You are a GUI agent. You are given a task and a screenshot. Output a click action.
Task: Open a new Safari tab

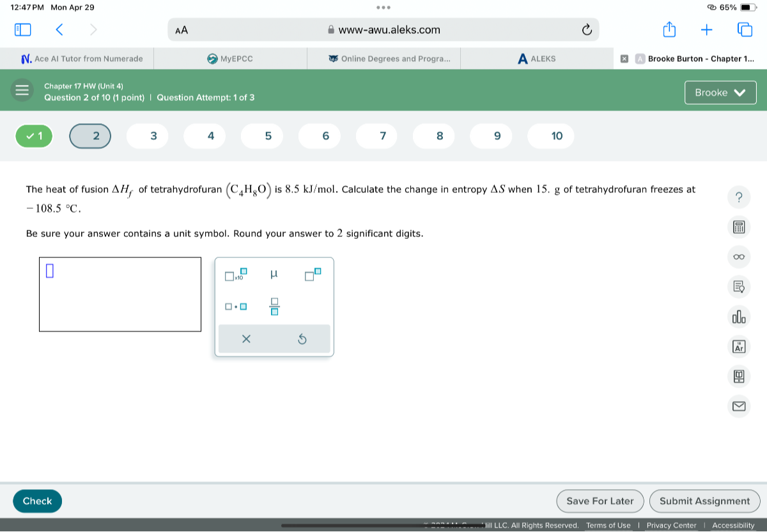pyautogui.click(x=708, y=29)
